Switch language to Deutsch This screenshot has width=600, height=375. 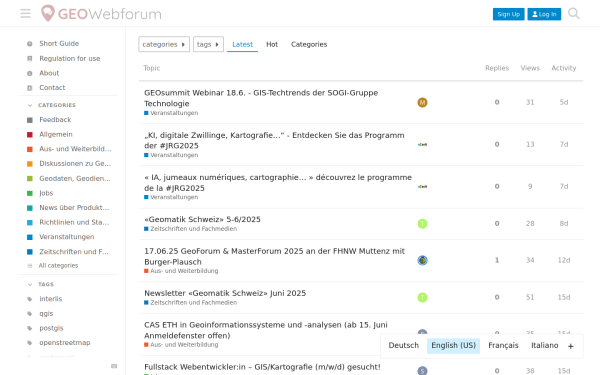pos(403,346)
